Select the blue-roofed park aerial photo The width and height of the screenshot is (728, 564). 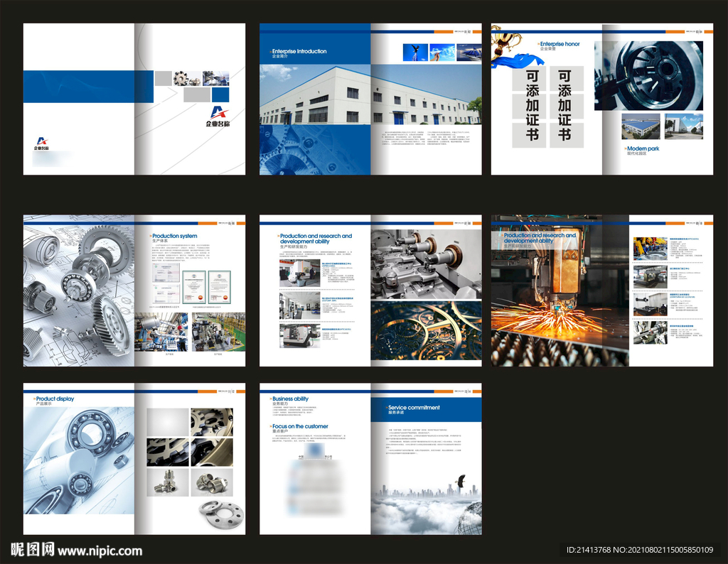click(x=641, y=126)
